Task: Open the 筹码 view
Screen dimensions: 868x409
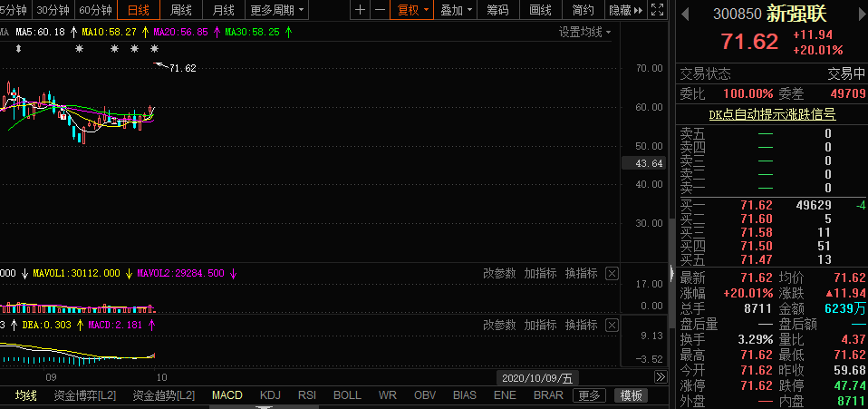Action: tap(498, 10)
